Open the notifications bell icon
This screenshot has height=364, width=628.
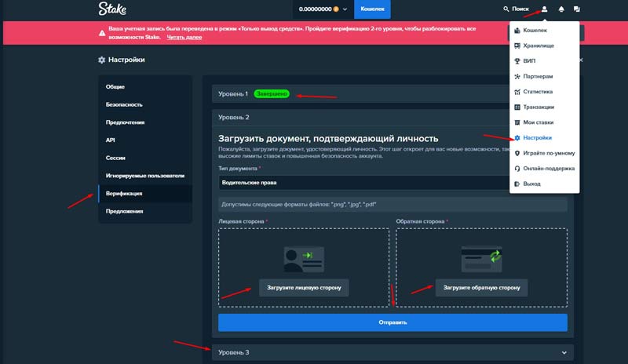(x=561, y=9)
